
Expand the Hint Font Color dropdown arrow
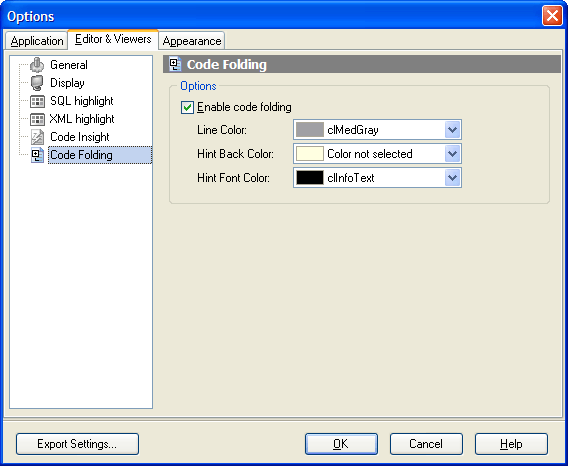(x=452, y=178)
